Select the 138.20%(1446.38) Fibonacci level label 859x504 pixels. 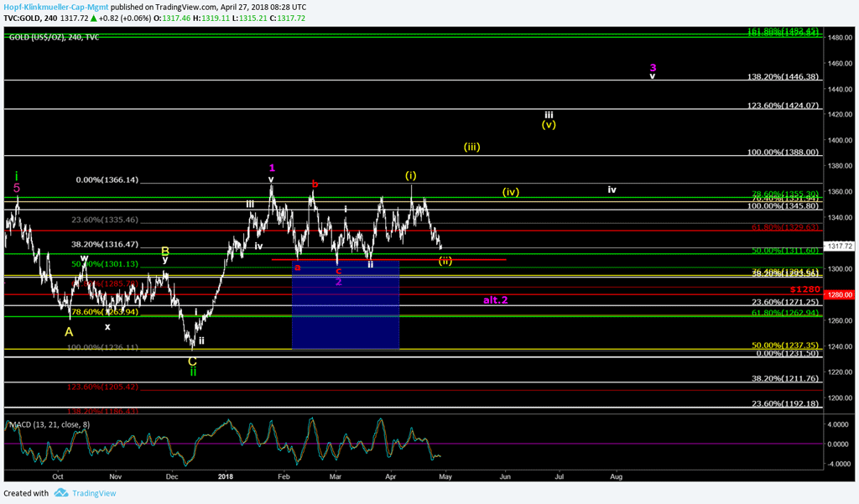pyautogui.click(x=782, y=76)
